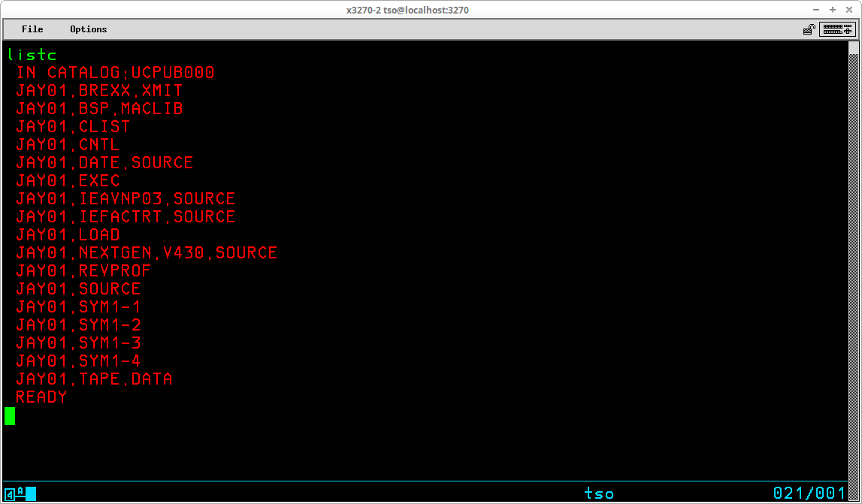Toggle the on-screen keypad icon
The height and width of the screenshot is (504, 862).
click(x=837, y=29)
